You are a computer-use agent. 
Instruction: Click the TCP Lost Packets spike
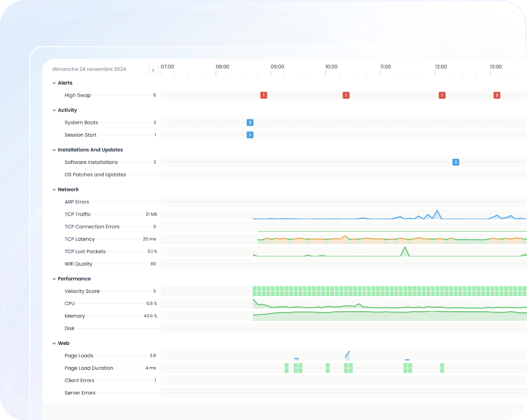tap(405, 251)
